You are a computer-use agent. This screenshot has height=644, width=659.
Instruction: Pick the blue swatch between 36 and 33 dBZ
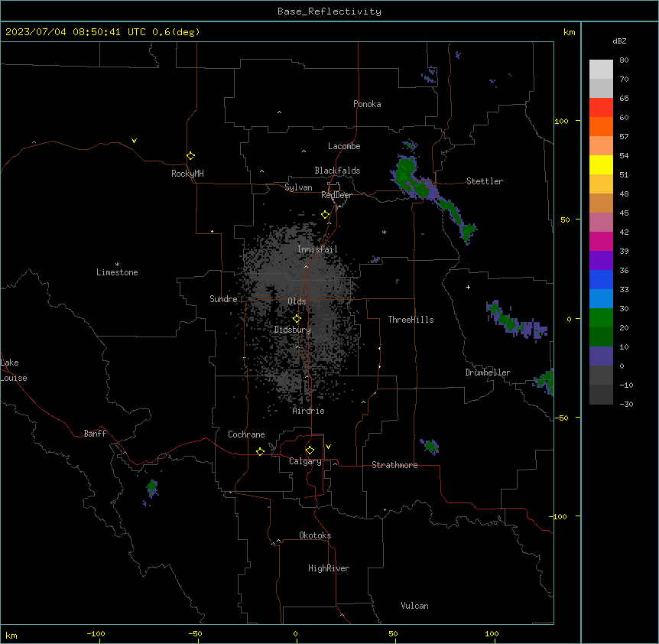point(601,279)
